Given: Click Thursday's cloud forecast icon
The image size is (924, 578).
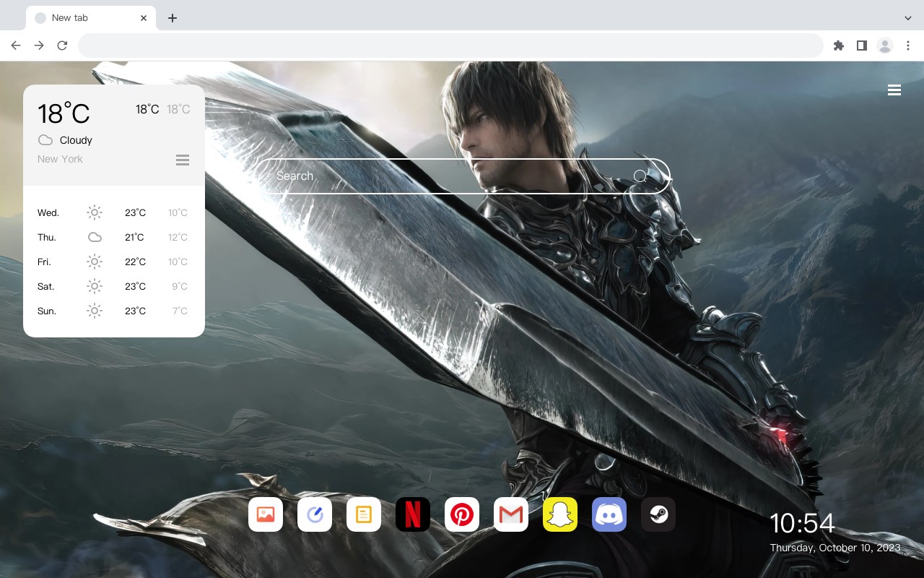Looking at the screenshot, I should tap(95, 237).
